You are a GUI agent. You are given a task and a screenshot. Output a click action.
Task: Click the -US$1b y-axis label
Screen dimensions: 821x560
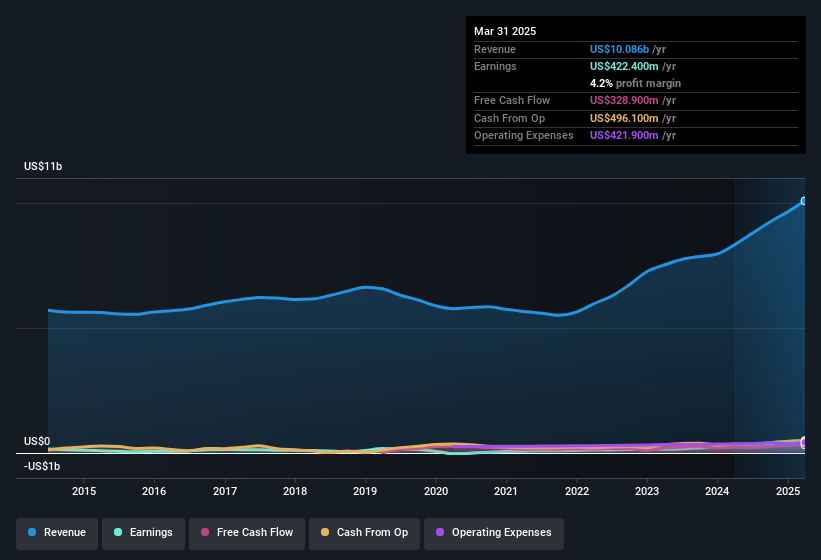point(42,466)
